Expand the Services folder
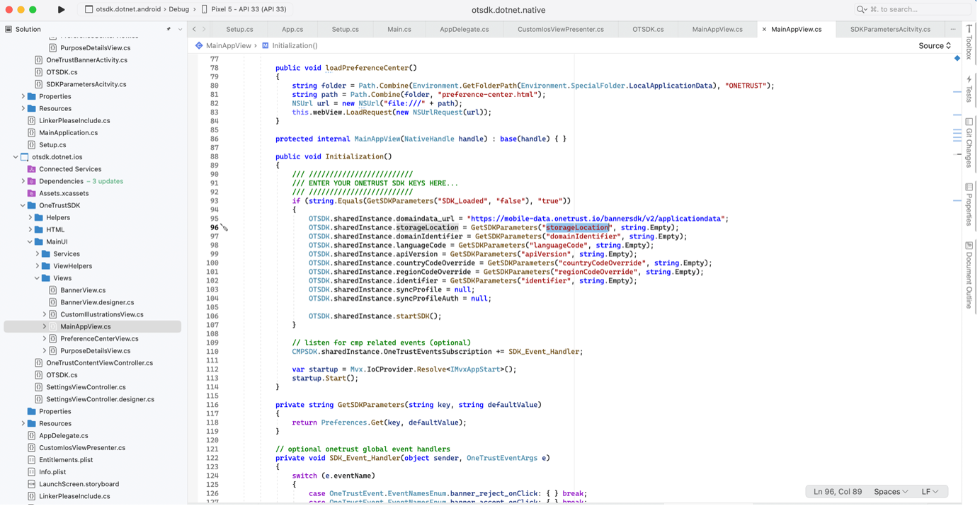This screenshot has height=506, width=980. click(37, 254)
